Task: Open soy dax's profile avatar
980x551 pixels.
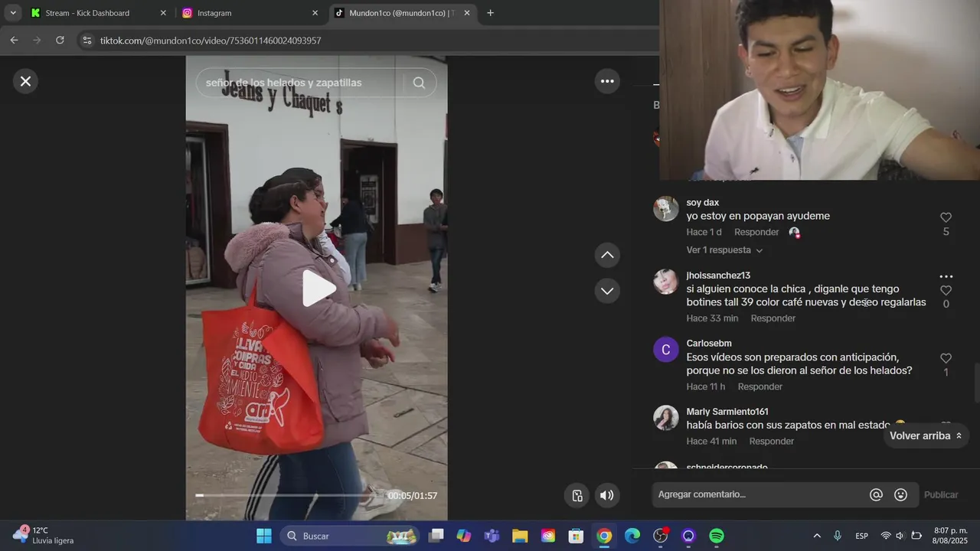Action: (666, 209)
